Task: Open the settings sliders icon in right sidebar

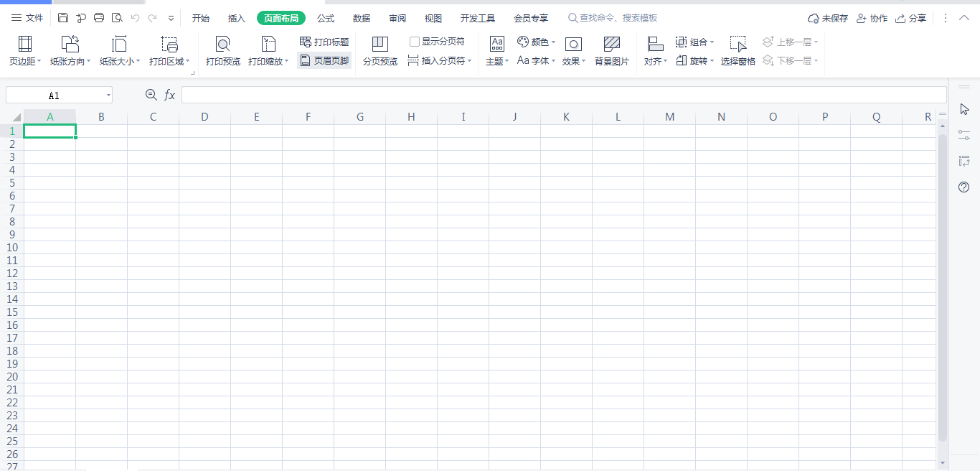Action: tap(964, 135)
